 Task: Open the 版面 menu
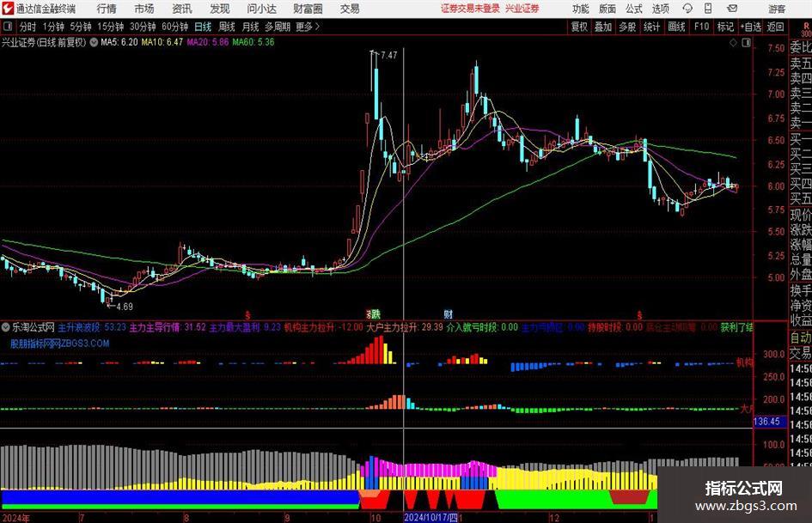coord(607,9)
